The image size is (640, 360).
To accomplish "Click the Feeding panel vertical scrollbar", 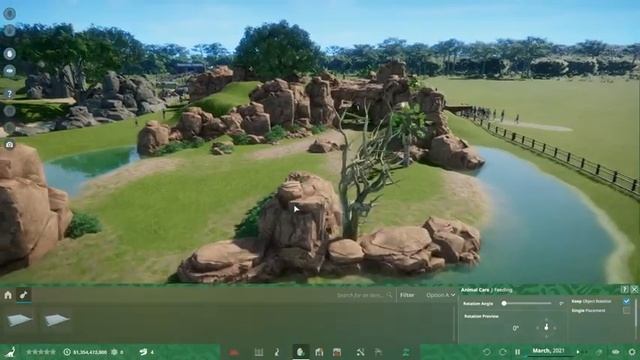I will 636,314.
